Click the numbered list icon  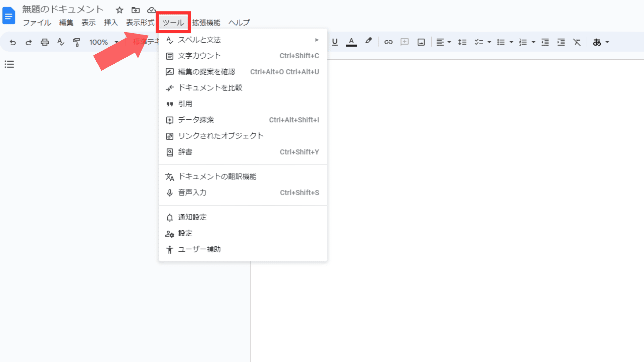523,42
